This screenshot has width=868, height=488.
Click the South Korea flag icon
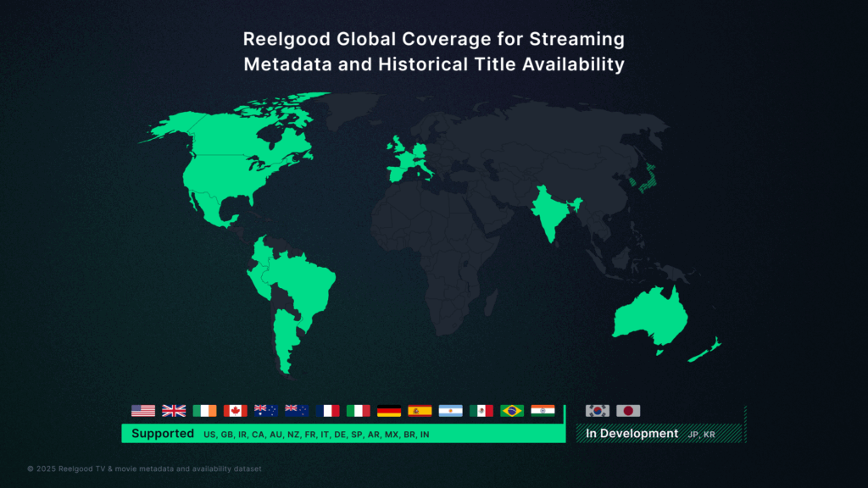point(598,411)
